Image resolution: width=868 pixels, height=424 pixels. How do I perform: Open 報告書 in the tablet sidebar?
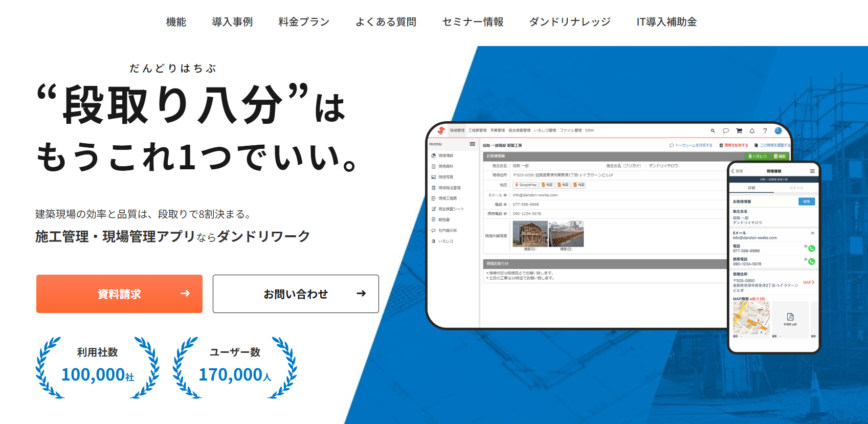click(x=441, y=220)
